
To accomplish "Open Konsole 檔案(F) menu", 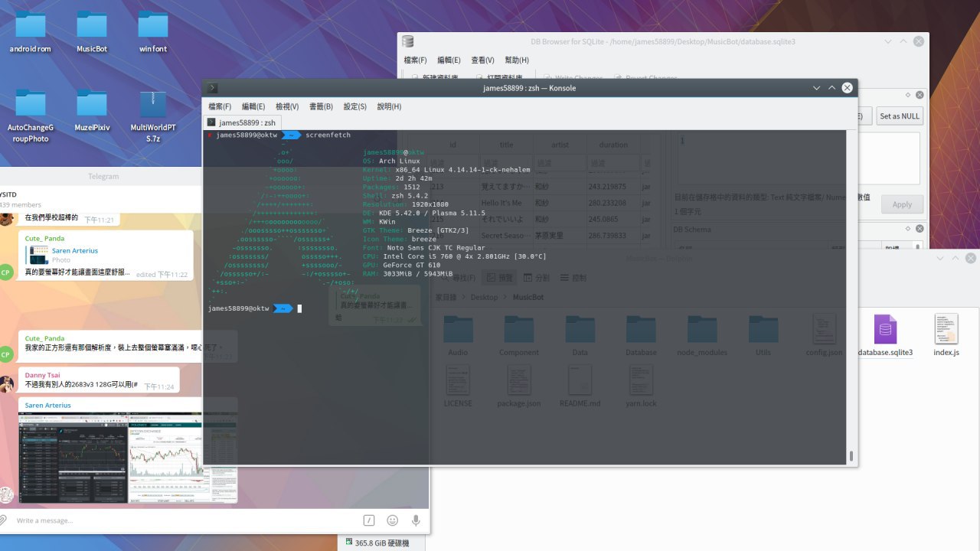I will 220,106.
